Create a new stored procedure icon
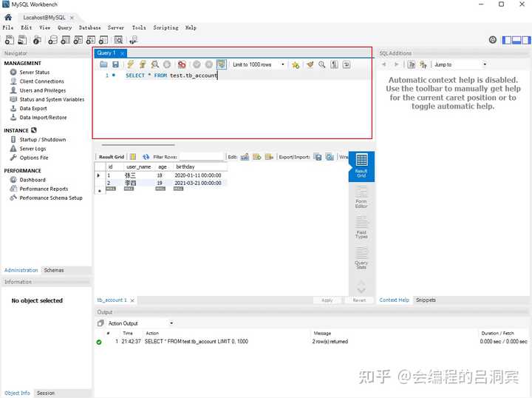This screenshot has height=398, width=532. pyautogui.click(x=91, y=40)
